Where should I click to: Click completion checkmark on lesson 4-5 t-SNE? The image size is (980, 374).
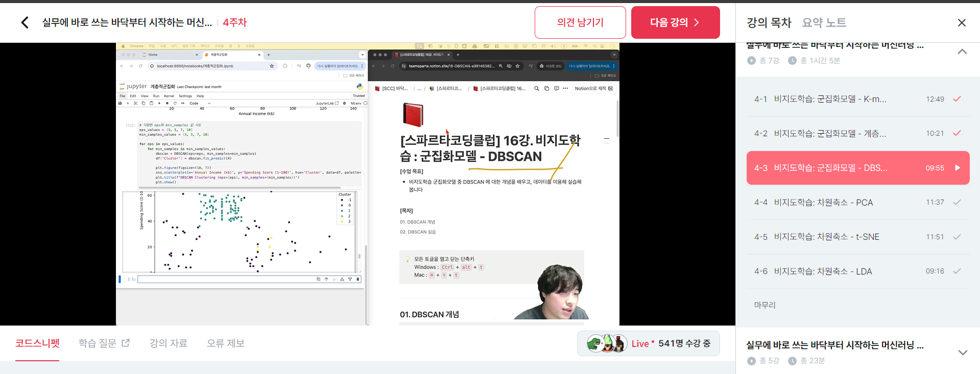click(957, 237)
